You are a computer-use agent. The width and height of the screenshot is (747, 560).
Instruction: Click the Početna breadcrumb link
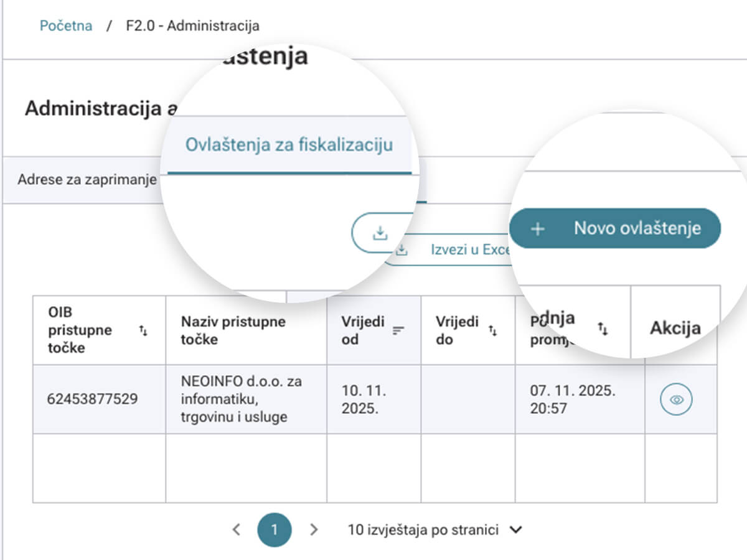[66, 26]
